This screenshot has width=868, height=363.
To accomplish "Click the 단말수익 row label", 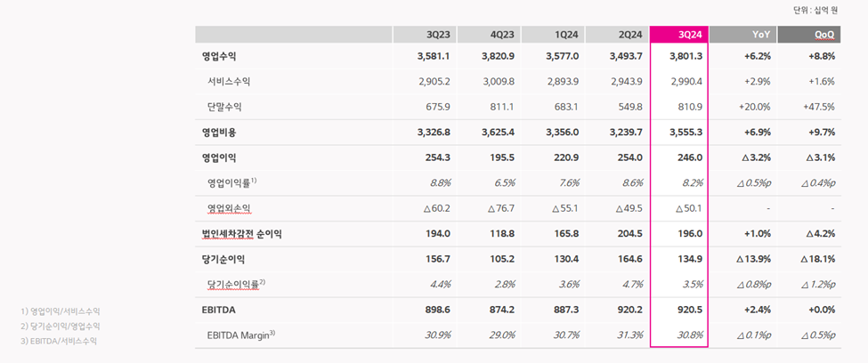I will [224, 107].
